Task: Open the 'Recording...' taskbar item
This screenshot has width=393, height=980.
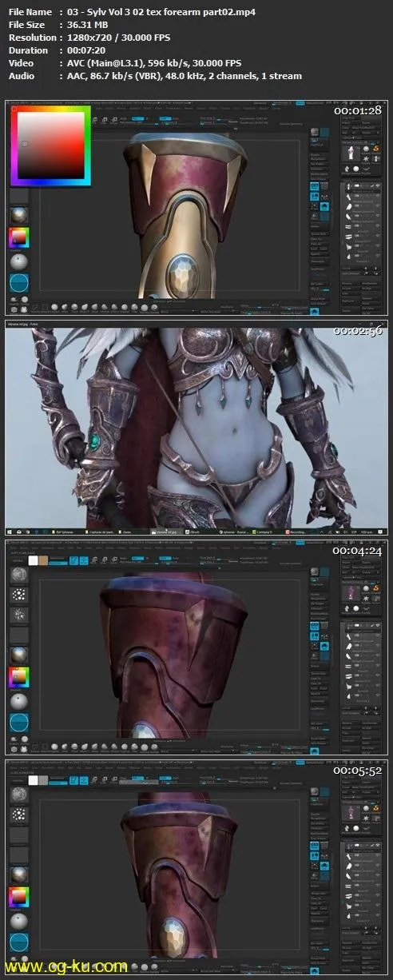Action: tap(296, 532)
